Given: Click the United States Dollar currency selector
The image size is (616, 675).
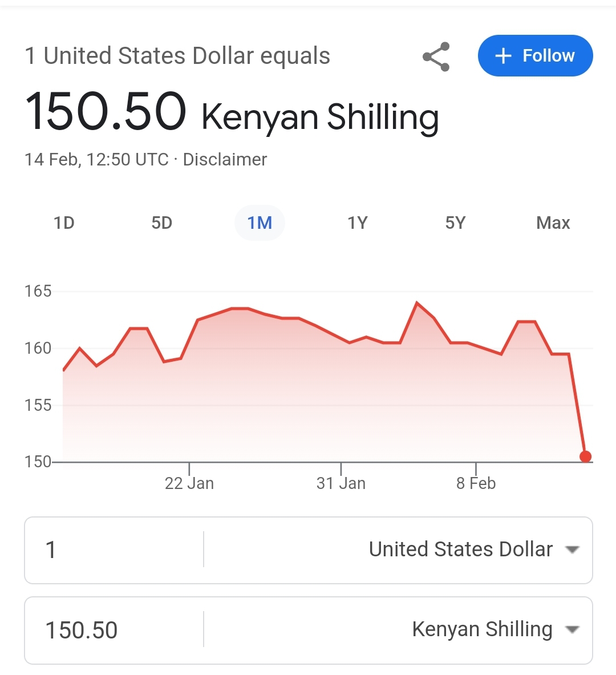Looking at the screenshot, I should pos(461,549).
